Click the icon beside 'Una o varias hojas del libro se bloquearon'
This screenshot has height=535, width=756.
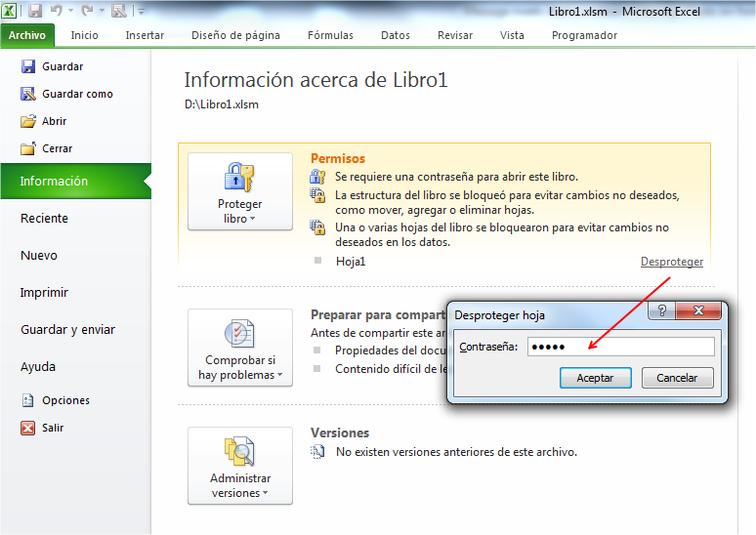pos(317,227)
